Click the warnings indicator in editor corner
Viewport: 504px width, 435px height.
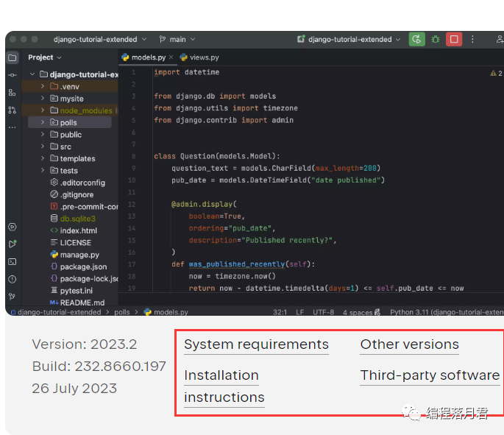tap(496, 74)
